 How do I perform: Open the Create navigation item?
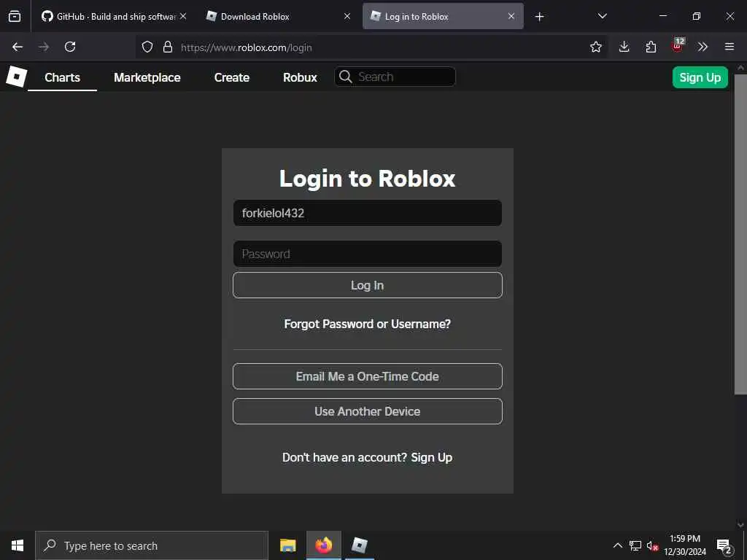[232, 77]
